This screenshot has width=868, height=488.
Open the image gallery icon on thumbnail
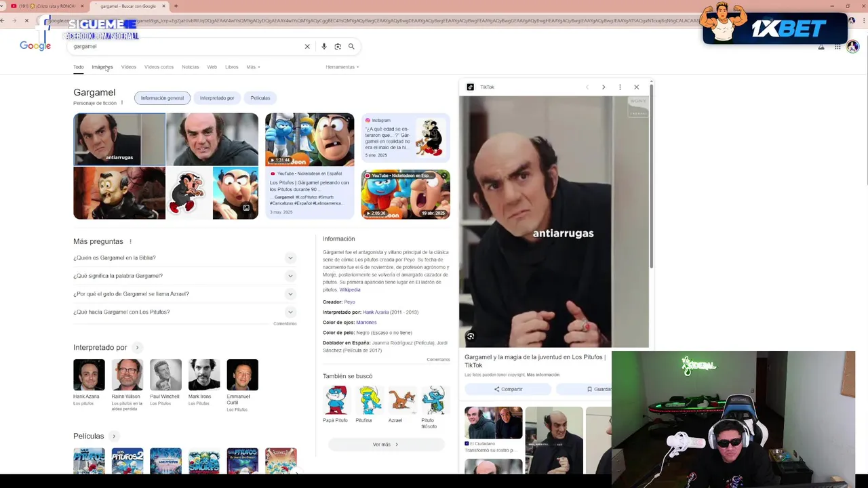246,208
